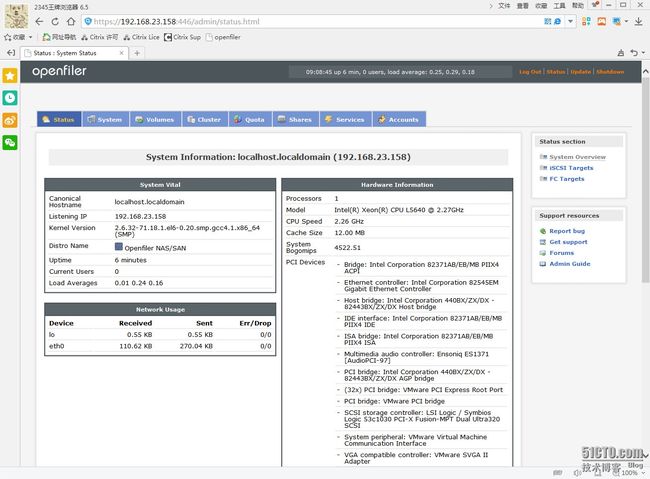Click the eth0 device row name
650x479 pixels.
[x=56, y=346]
